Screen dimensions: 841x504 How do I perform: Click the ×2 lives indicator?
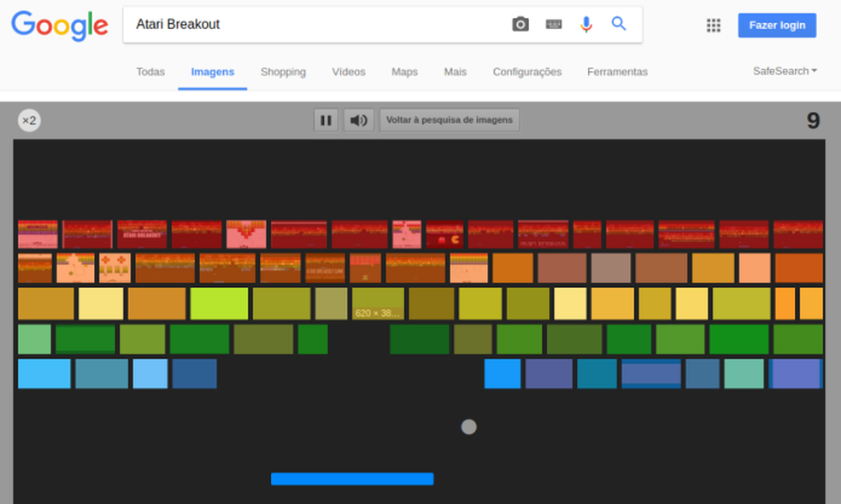[x=30, y=120]
